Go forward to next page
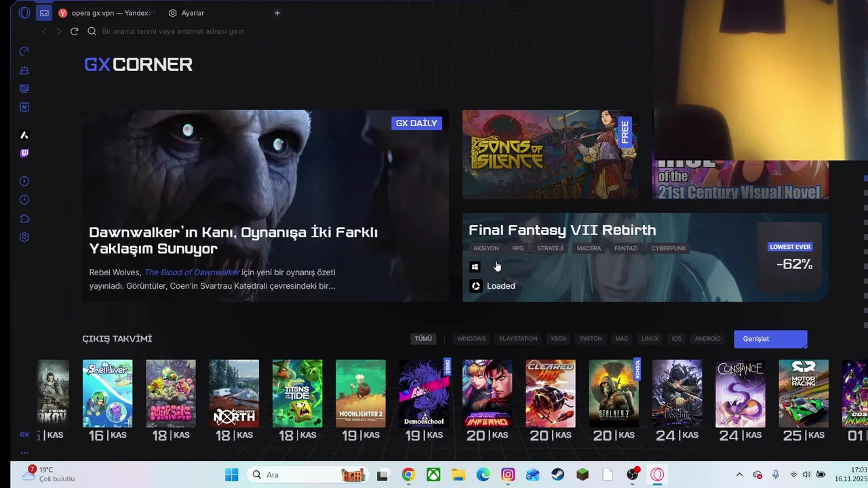The width and height of the screenshot is (868, 488). click(59, 31)
